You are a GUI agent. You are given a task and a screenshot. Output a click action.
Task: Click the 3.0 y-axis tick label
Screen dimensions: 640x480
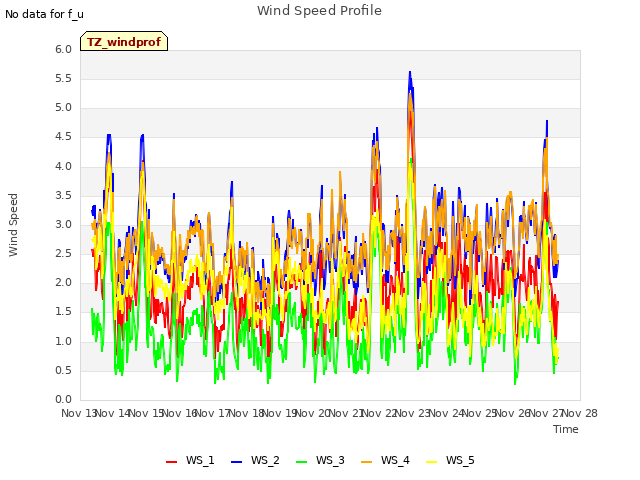(x=63, y=224)
